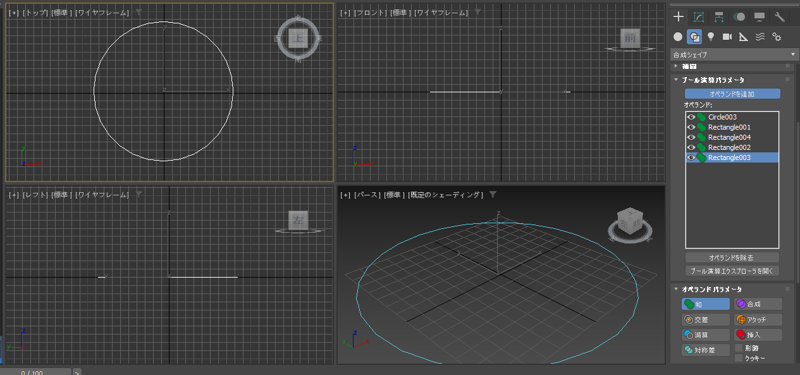The image size is (800, 375).
Task: Open the Create panel plus tab
Action: click(678, 17)
